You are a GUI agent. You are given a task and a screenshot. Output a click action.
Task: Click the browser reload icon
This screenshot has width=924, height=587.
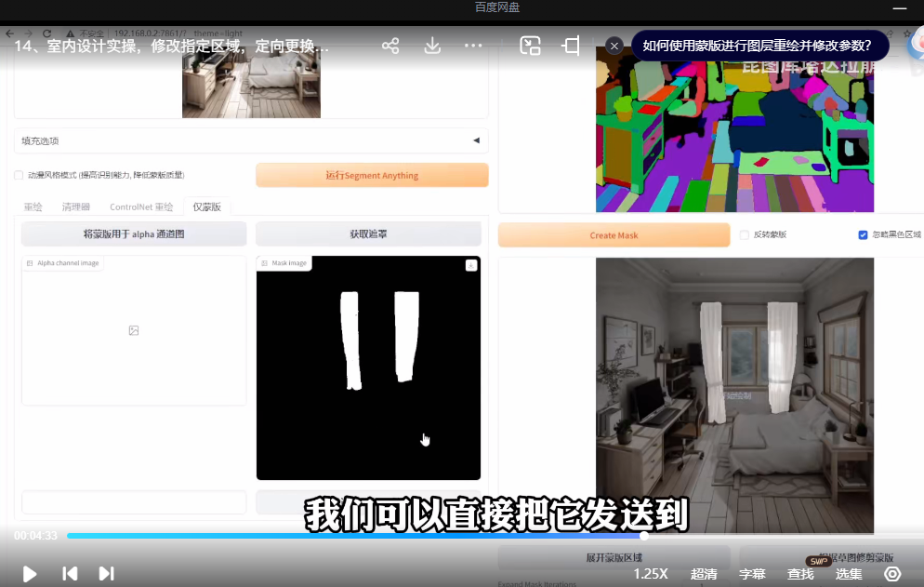click(47, 33)
